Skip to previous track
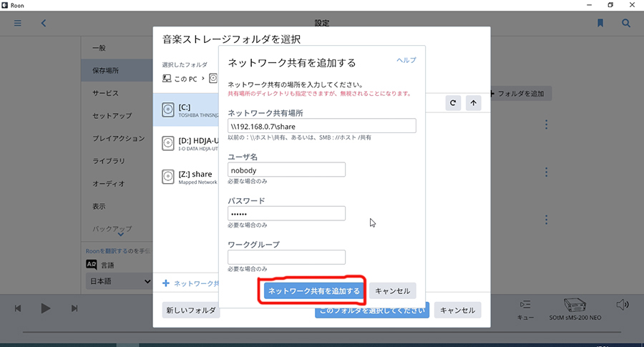The height and width of the screenshot is (347, 644). [18, 308]
